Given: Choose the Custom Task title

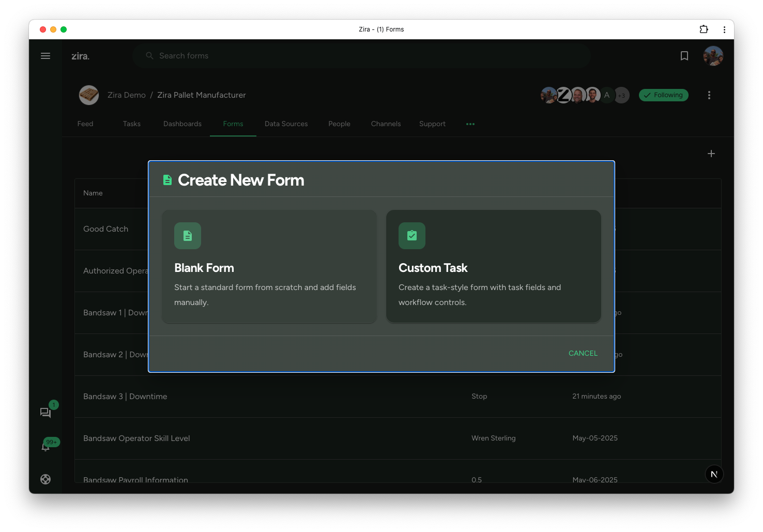Looking at the screenshot, I should (433, 268).
